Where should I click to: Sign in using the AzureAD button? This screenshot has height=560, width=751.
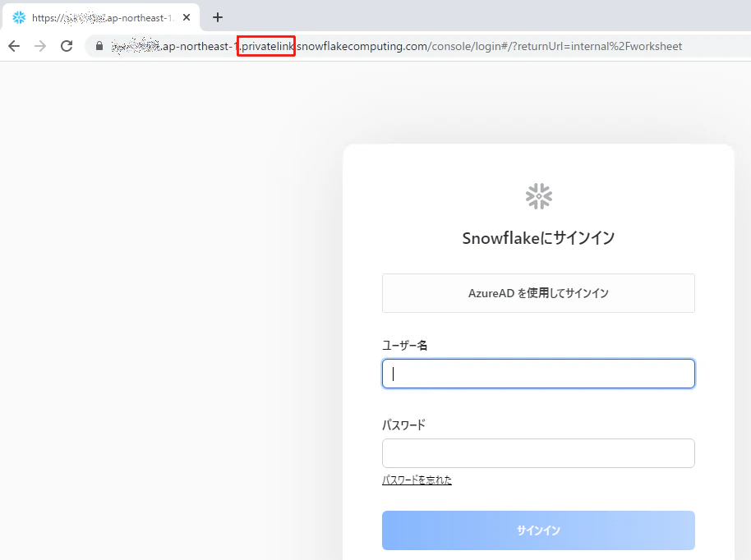538,293
